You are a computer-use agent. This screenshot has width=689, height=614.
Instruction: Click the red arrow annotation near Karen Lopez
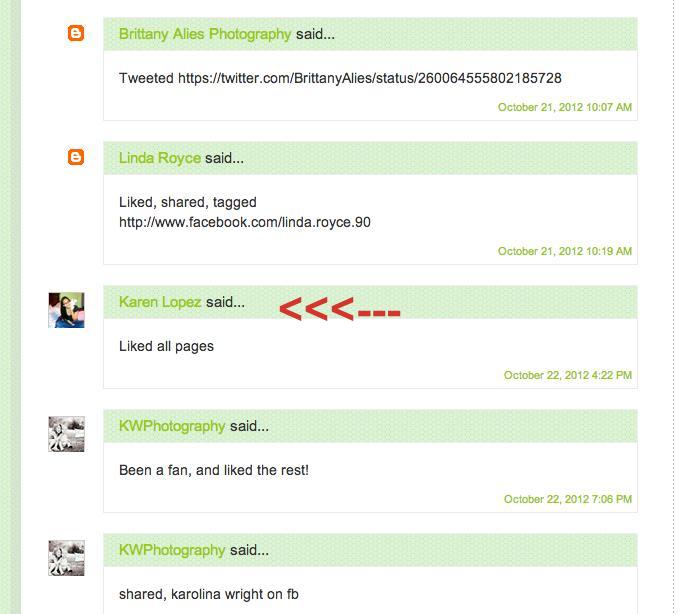pyautogui.click(x=340, y=309)
